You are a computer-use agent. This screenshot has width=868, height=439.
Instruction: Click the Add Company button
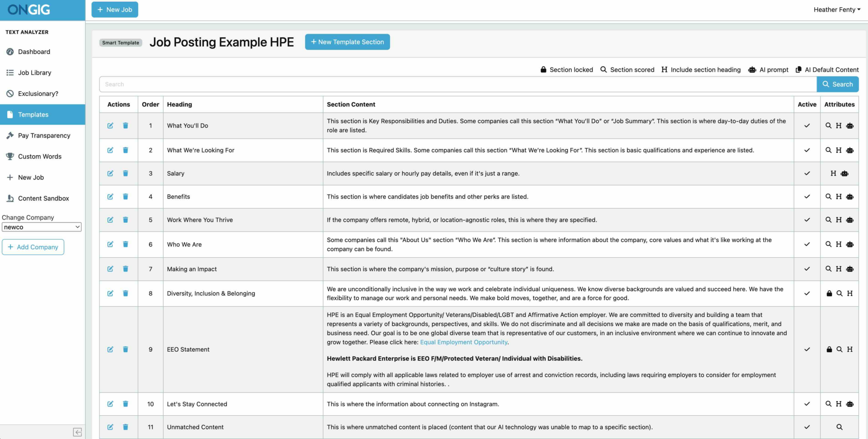[x=33, y=247]
